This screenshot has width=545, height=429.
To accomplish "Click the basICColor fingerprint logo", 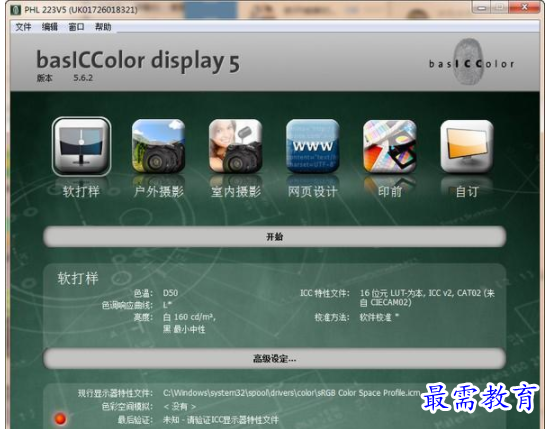I will (471, 63).
